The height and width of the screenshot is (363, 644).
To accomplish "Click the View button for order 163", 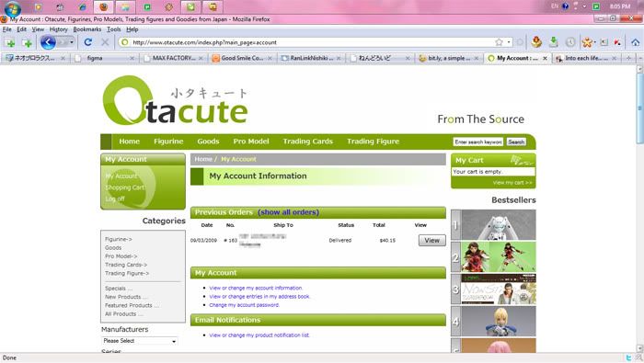I will coord(432,241).
